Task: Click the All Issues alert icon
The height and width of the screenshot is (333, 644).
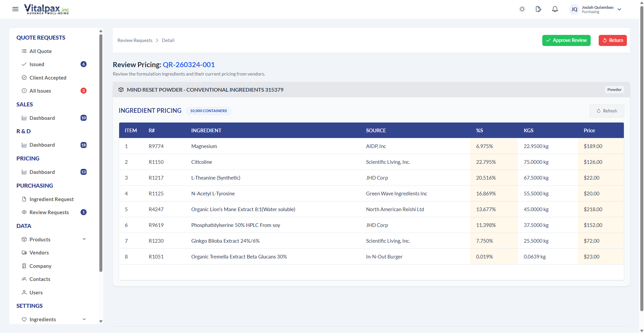Action: click(x=24, y=91)
